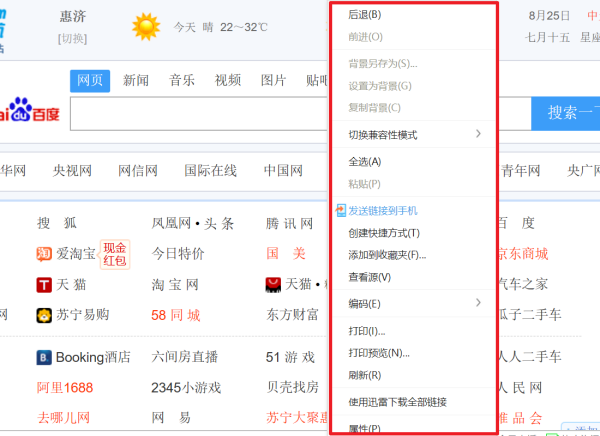Select the 网页 search tab
This screenshot has height=436, width=600.
click(x=90, y=81)
